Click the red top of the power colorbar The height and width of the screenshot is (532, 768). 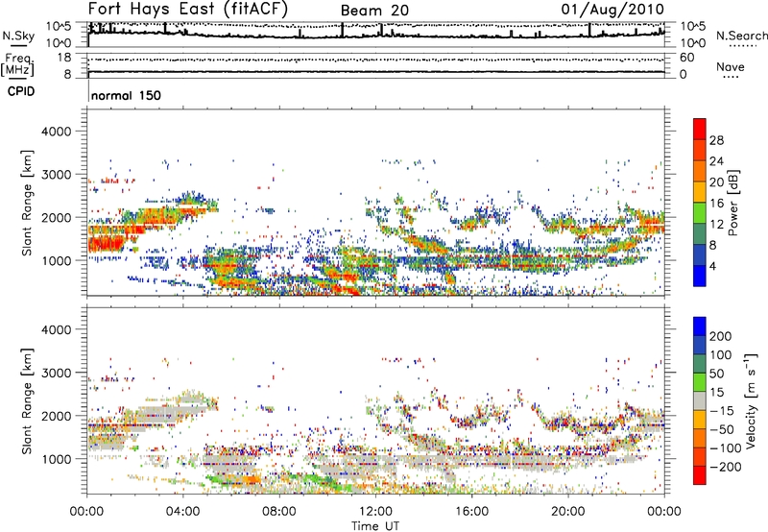tap(700, 129)
